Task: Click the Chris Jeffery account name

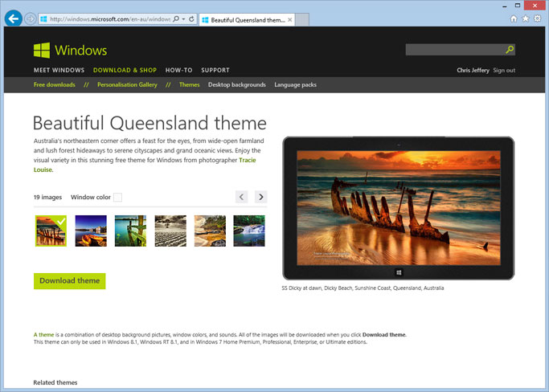Action: [x=473, y=71]
